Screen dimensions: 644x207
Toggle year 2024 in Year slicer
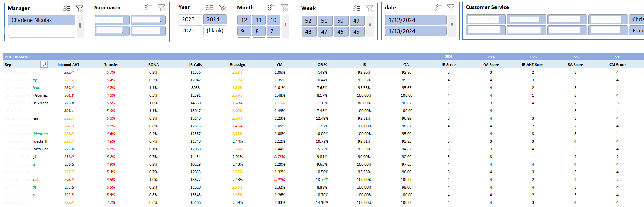(215, 19)
